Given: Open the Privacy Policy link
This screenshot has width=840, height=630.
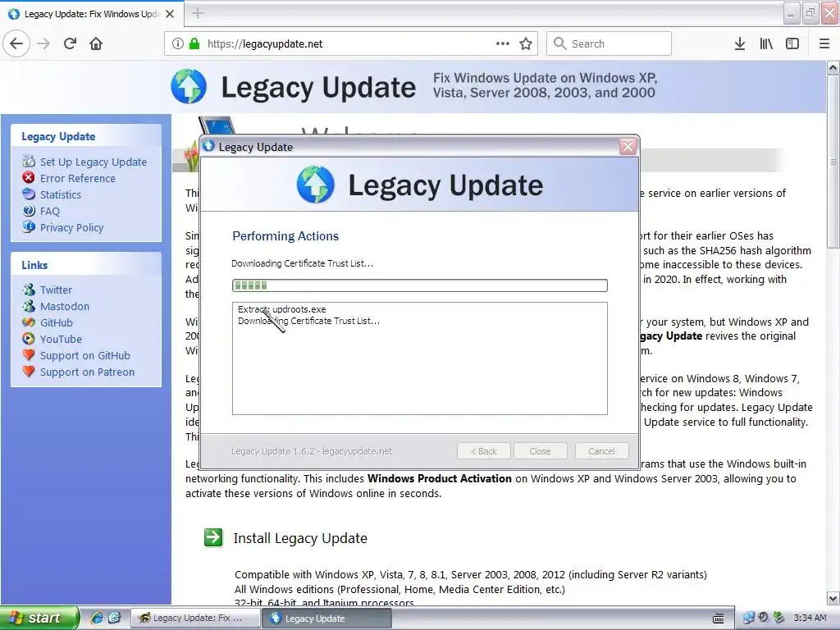Looking at the screenshot, I should pos(72,228).
